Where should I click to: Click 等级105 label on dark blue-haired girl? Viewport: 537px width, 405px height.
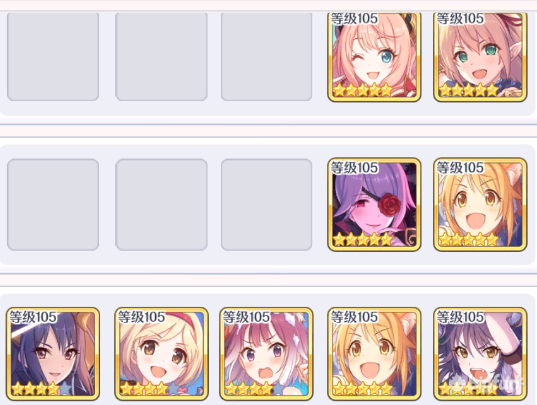[33, 317]
